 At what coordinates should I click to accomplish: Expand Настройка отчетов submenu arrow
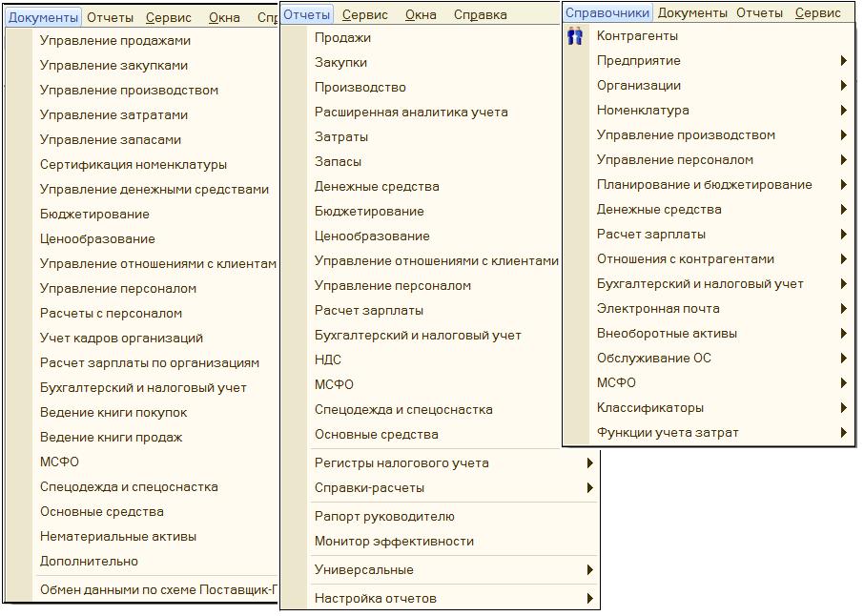590,599
